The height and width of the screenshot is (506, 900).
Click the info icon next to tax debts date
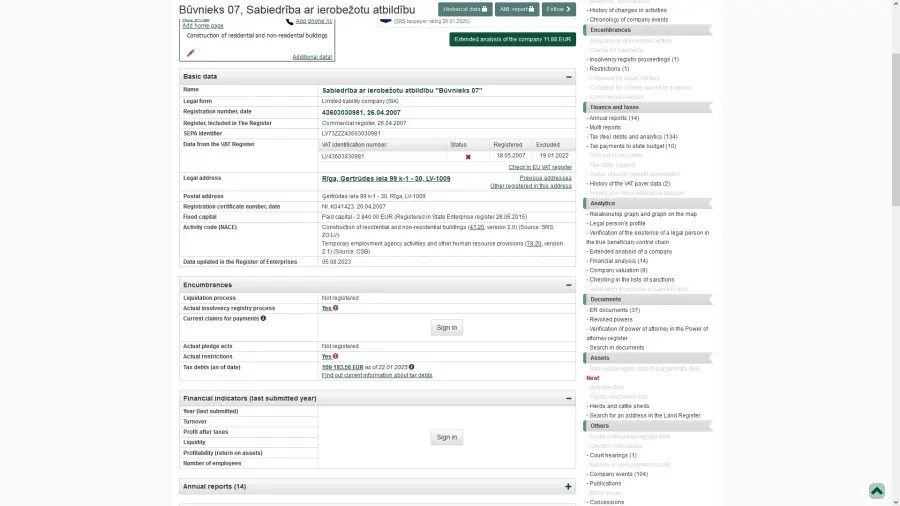click(412, 367)
